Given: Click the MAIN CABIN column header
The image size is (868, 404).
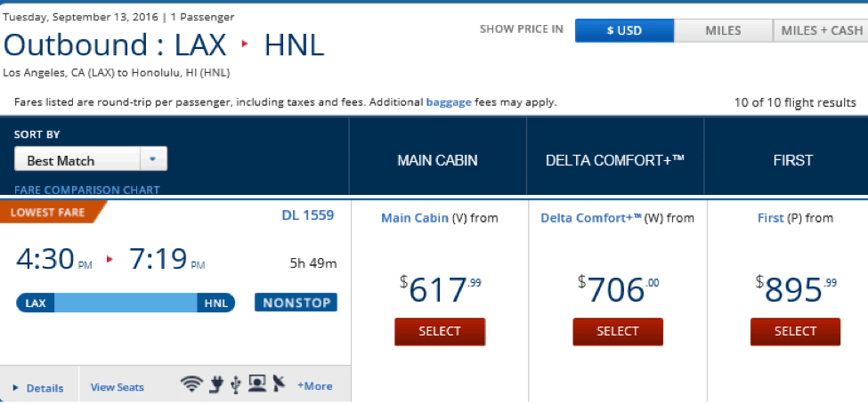Looking at the screenshot, I should pyautogui.click(x=437, y=160).
